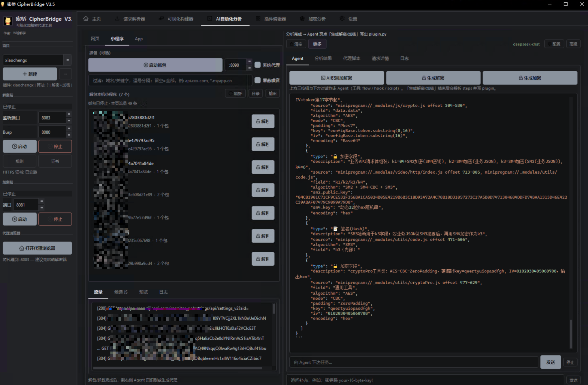Click the project options "..." button

[65, 74]
